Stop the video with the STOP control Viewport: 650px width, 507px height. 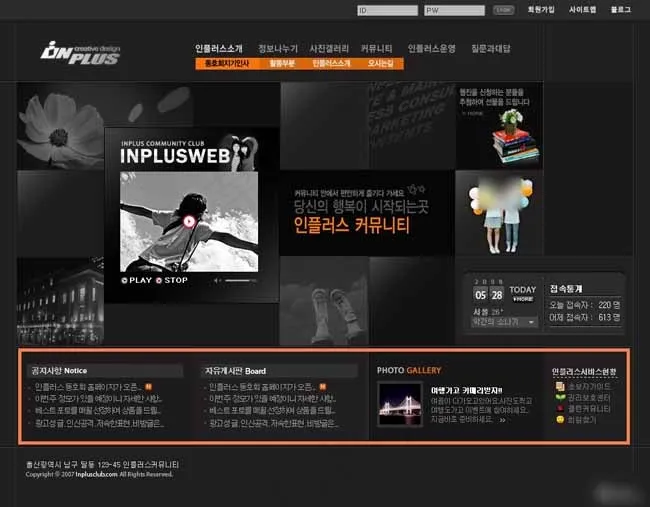[x=172, y=280]
